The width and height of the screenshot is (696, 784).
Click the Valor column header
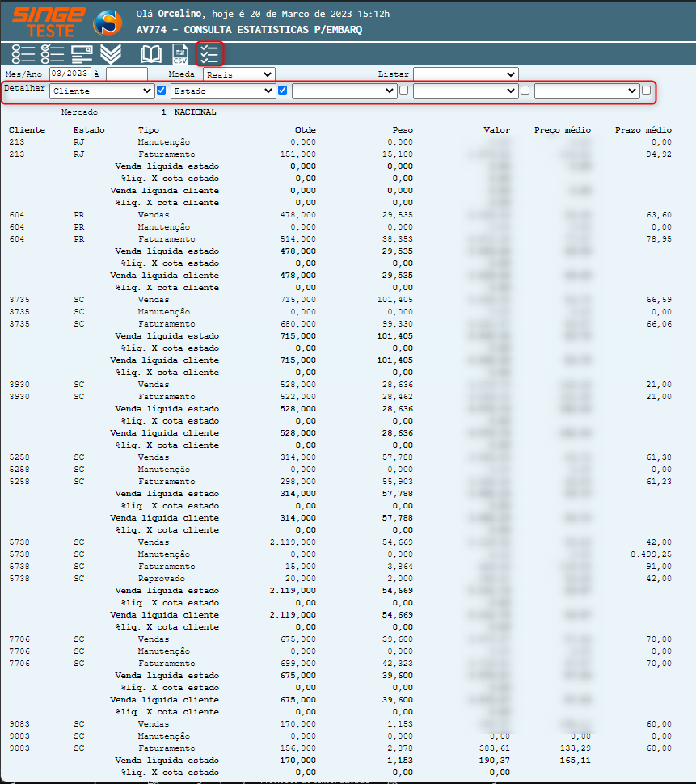pyautogui.click(x=496, y=130)
